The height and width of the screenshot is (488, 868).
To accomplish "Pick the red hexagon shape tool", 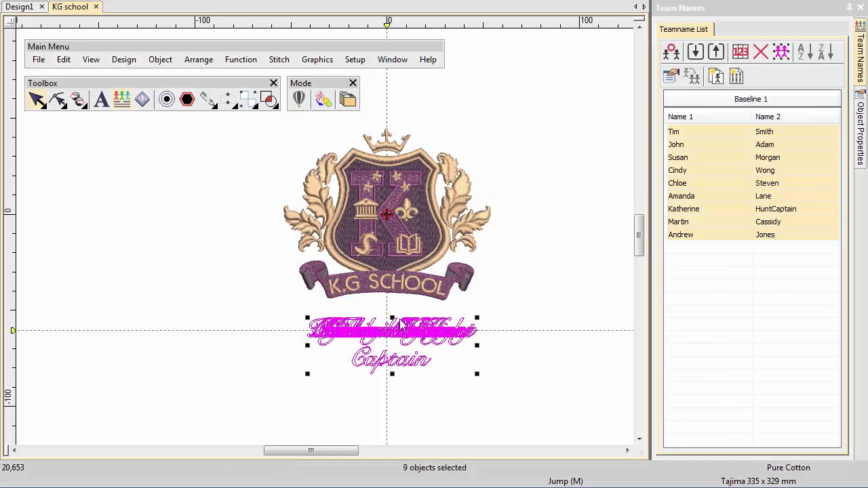I will [x=187, y=100].
